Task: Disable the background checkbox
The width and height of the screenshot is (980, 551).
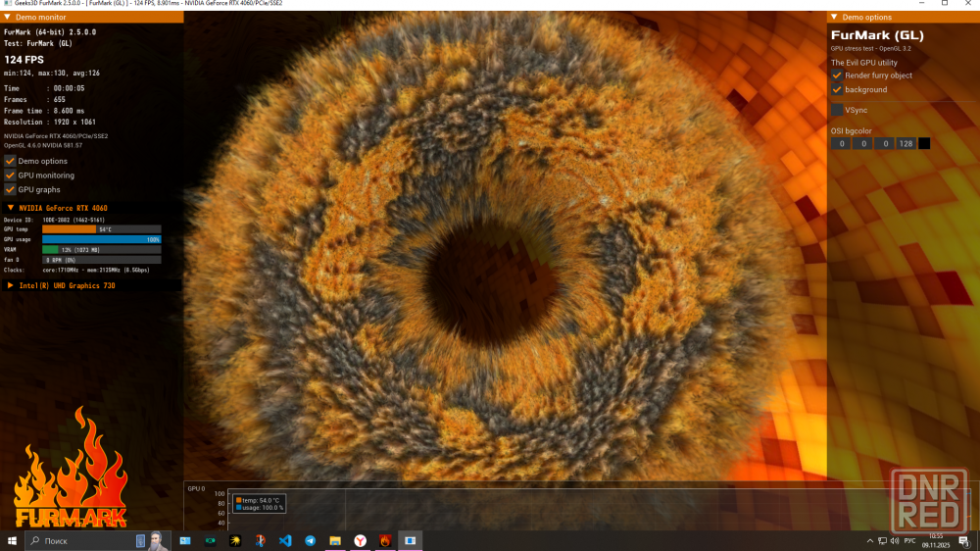Action: point(837,89)
